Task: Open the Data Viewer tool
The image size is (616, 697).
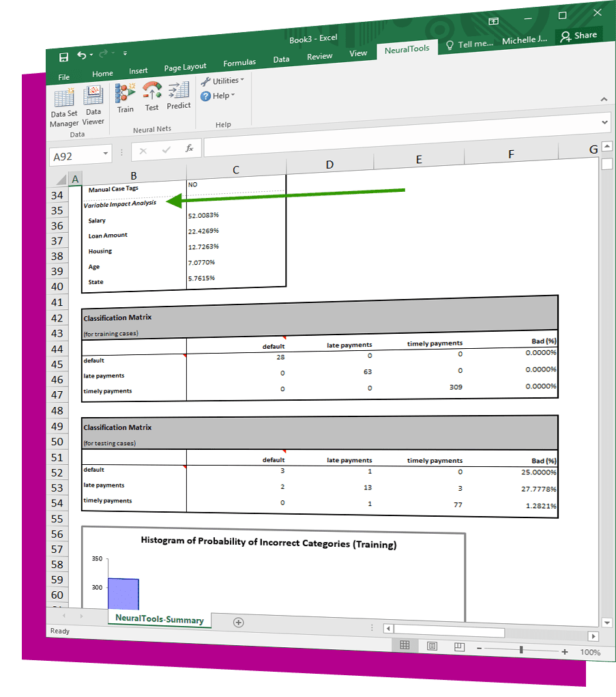Action: coord(93,104)
